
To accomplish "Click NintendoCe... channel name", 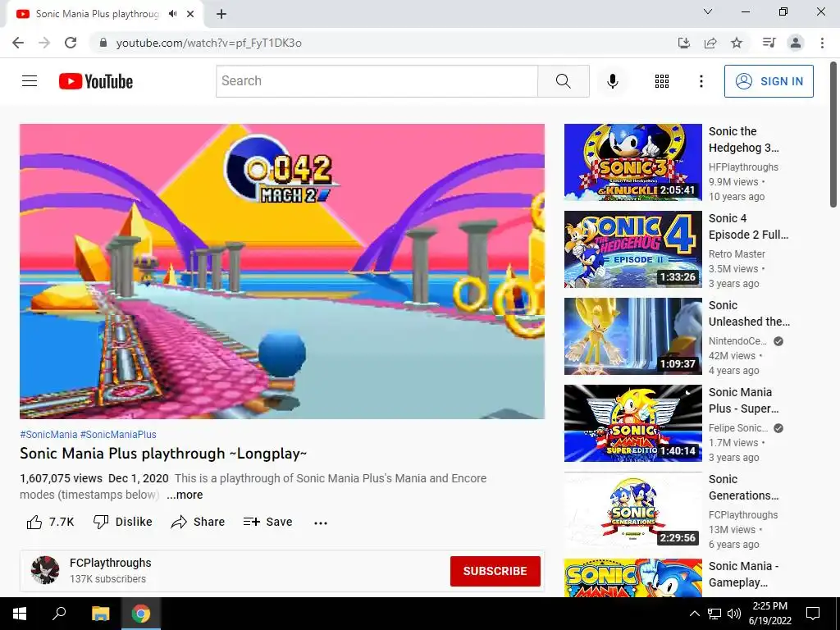I will (x=737, y=341).
